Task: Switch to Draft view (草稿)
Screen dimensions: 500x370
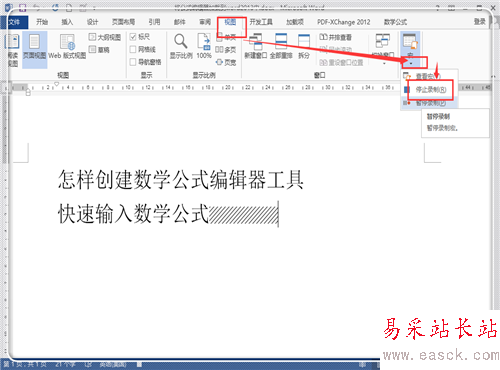Action: tap(99, 50)
